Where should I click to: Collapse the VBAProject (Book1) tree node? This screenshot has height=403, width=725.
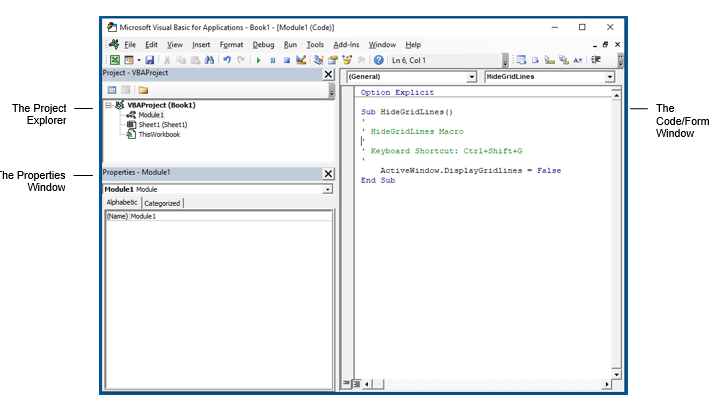(109, 105)
